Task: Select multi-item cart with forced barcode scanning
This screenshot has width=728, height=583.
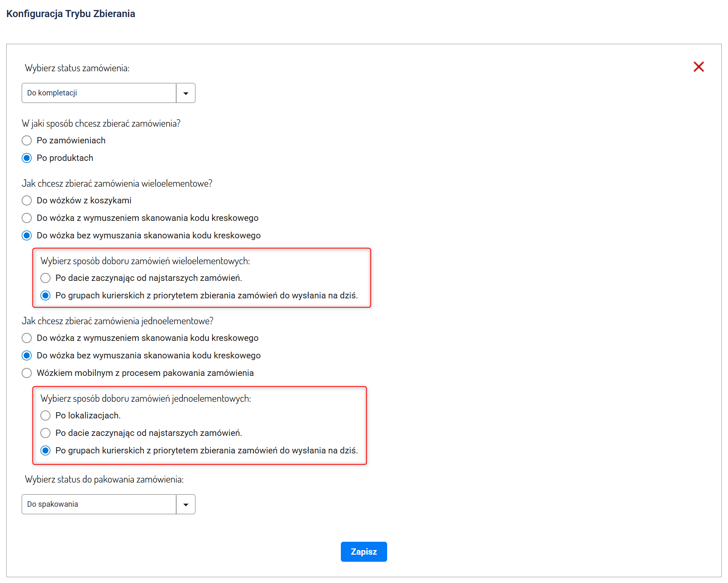Action: click(x=27, y=218)
